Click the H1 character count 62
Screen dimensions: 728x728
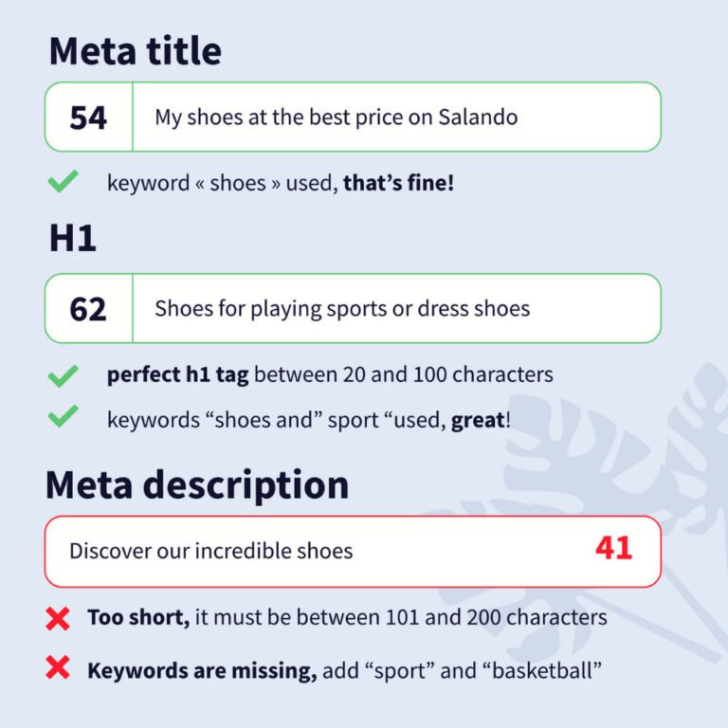[x=88, y=309]
